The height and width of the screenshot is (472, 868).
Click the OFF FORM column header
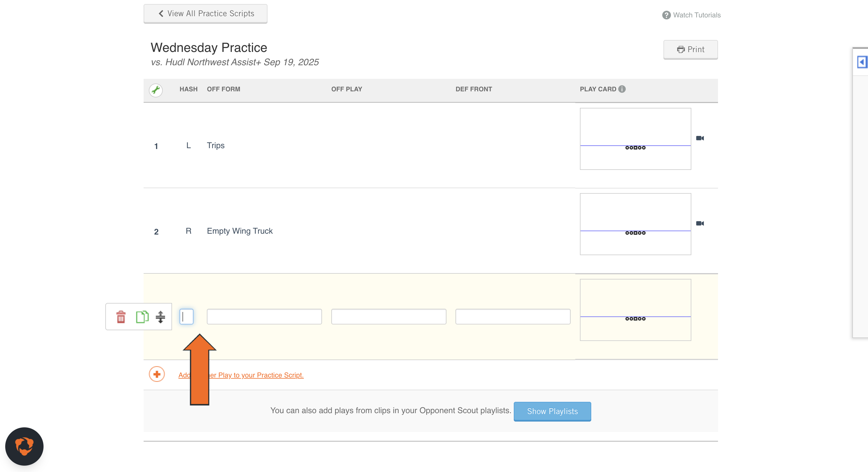(x=223, y=89)
